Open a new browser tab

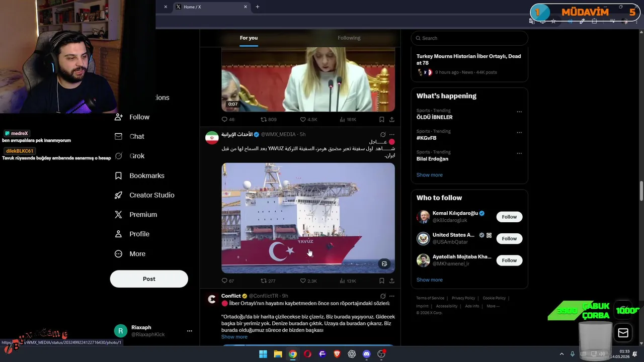(258, 7)
